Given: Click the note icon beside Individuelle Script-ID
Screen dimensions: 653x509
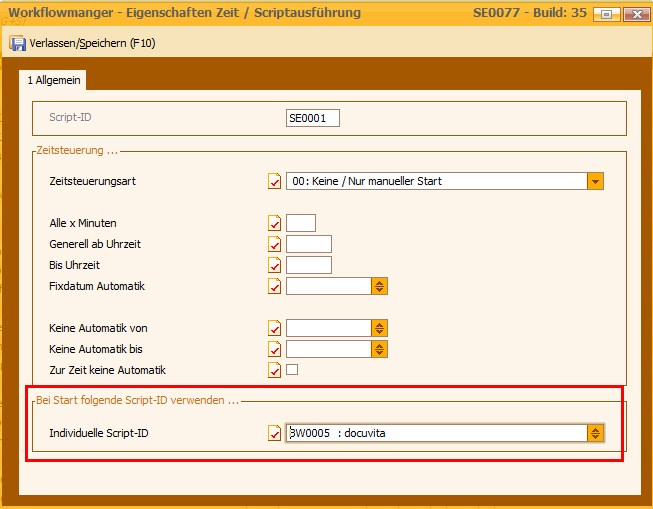Looking at the screenshot, I should pyautogui.click(x=274, y=433).
